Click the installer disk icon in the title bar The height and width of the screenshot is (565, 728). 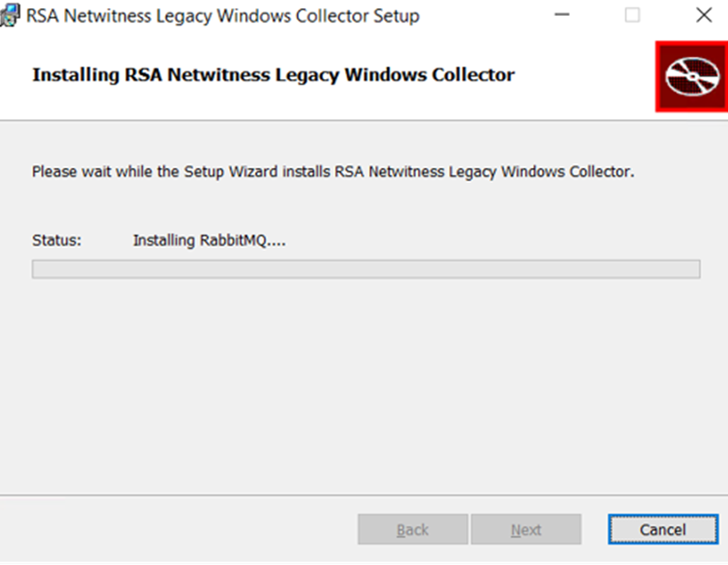tap(12, 14)
